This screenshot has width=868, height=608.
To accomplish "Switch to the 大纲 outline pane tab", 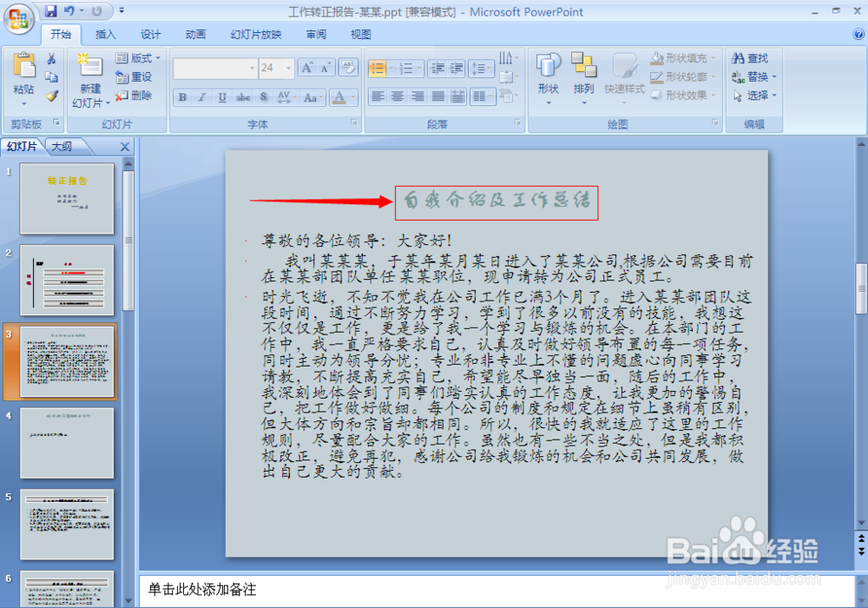I will pyautogui.click(x=62, y=147).
